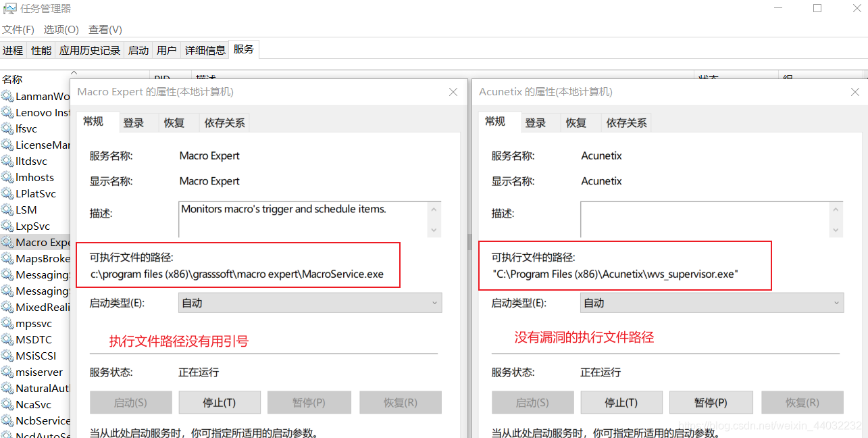Open 登录 tab in Macro Expert properties
The height and width of the screenshot is (438, 868).
tap(134, 123)
